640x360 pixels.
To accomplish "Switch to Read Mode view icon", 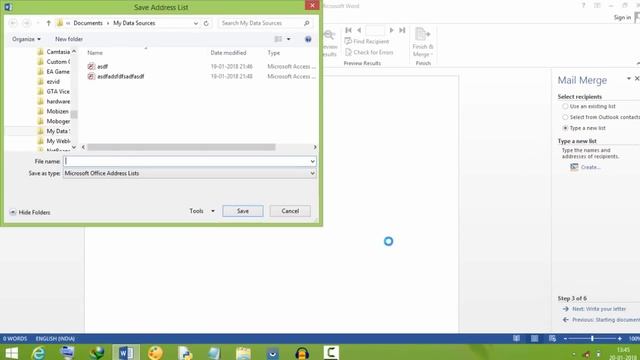I will 516,338.
